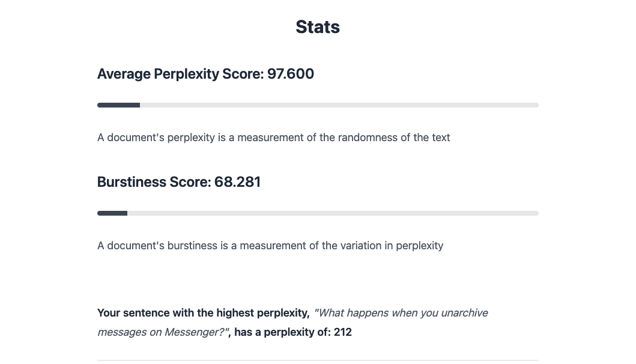Click the grey empty track of the burstiness bar

pyautogui.click(x=333, y=213)
